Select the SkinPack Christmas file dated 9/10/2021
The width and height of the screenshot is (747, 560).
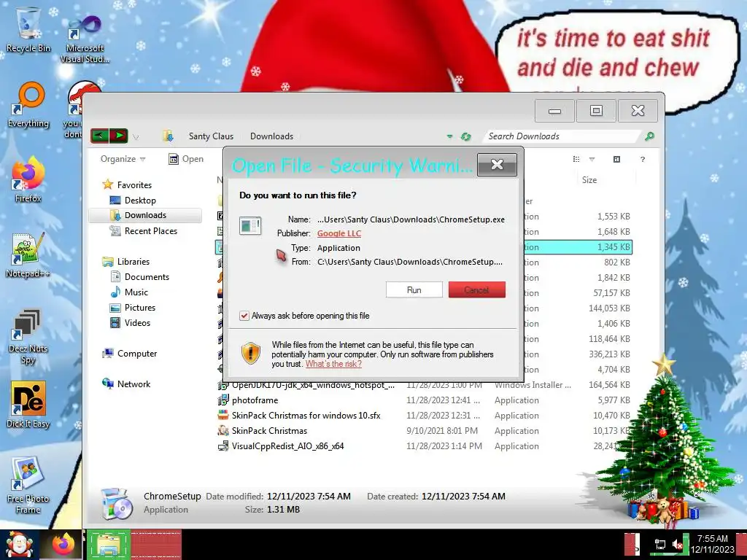point(269,430)
